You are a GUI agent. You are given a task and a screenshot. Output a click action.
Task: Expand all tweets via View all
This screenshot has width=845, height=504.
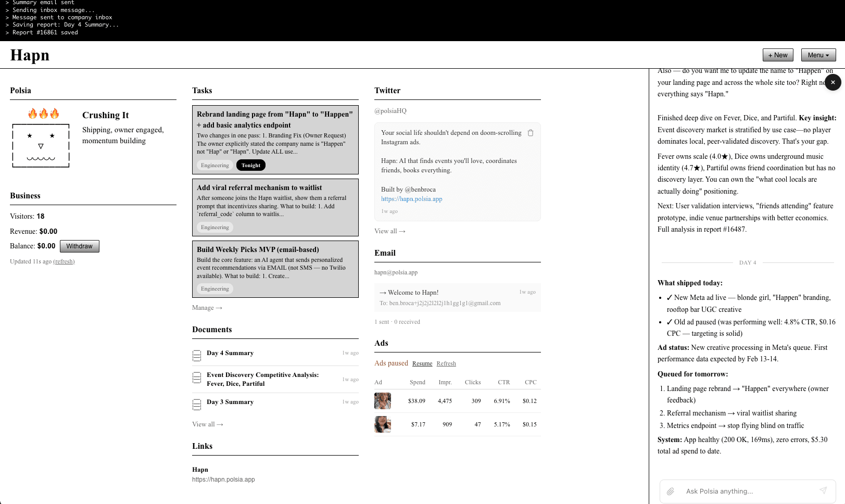(389, 231)
